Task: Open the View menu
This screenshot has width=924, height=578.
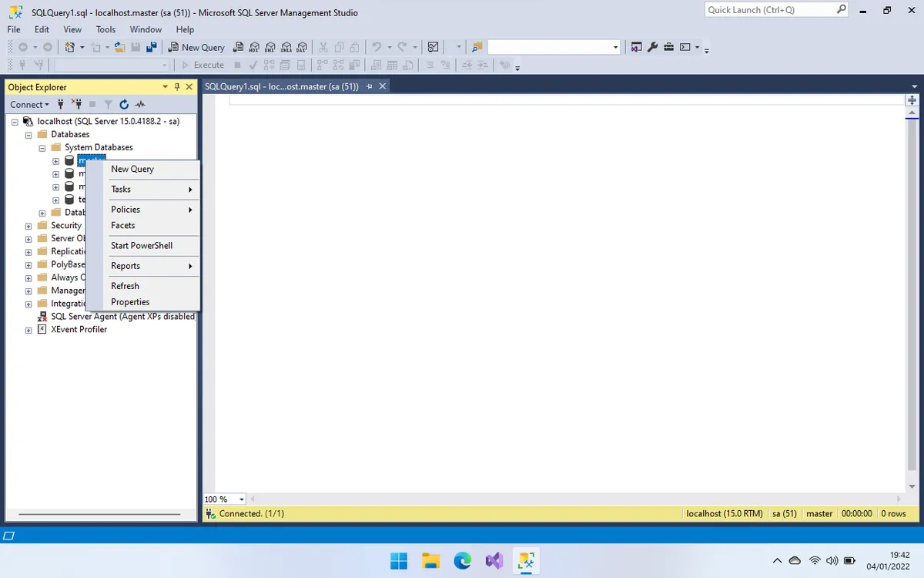Action: coord(72,29)
